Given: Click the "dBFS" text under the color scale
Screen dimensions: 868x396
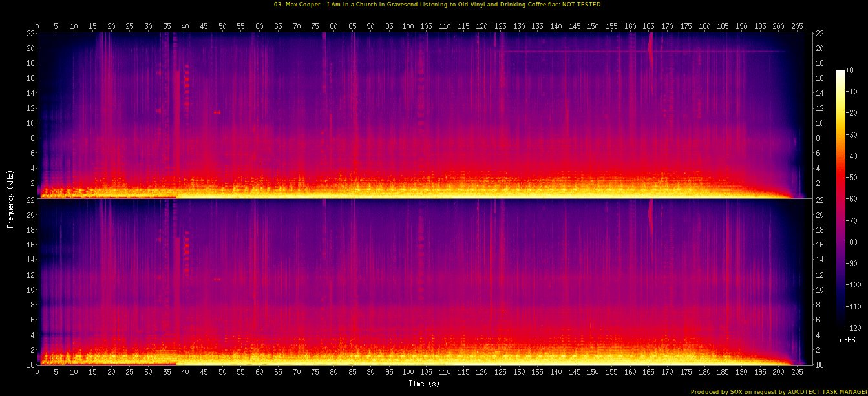Looking at the screenshot, I should (x=847, y=338).
